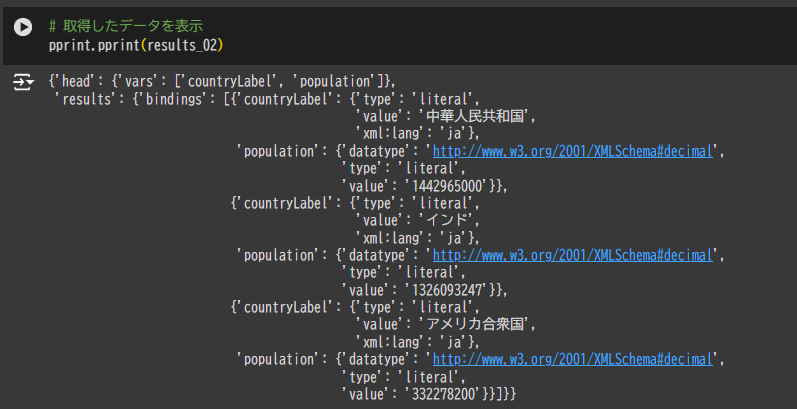
Task: Open XMLSchema#decimal link under the インド entry
Action: pyautogui.click(x=572, y=256)
